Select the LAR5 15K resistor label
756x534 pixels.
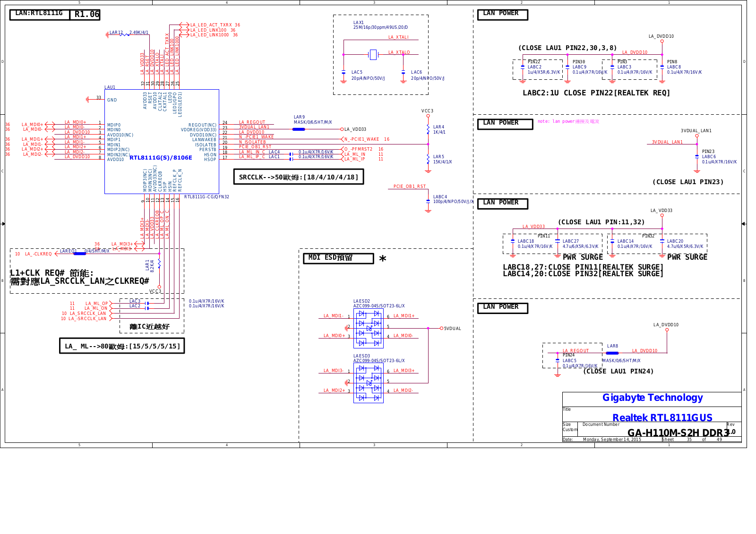point(442,159)
